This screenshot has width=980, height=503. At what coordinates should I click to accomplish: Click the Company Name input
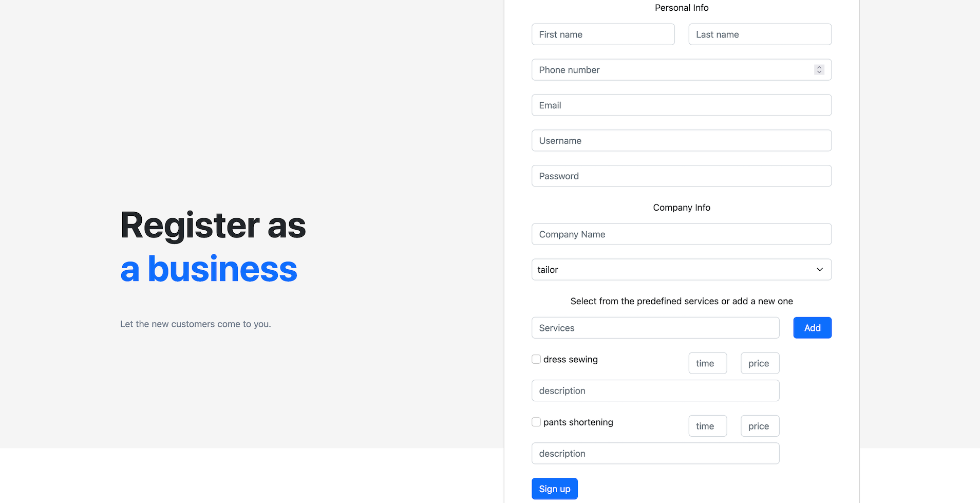(681, 234)
